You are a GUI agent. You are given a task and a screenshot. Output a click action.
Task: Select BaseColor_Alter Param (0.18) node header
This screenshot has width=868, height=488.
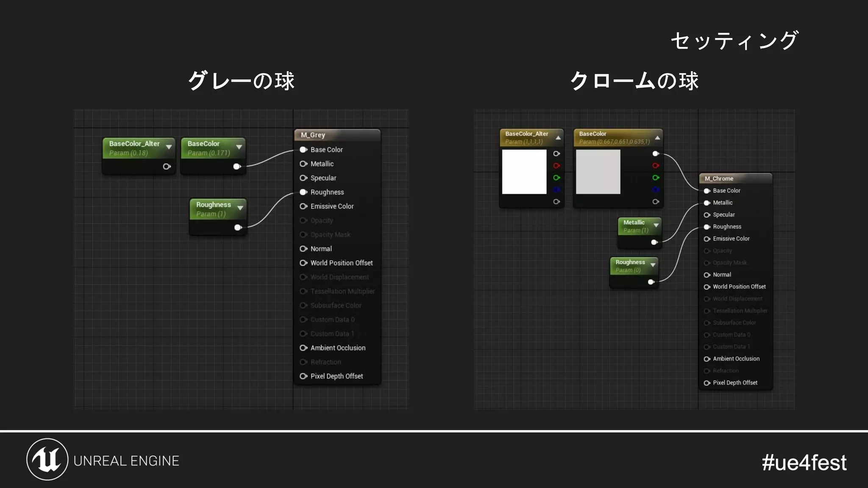tap(139, 148)
